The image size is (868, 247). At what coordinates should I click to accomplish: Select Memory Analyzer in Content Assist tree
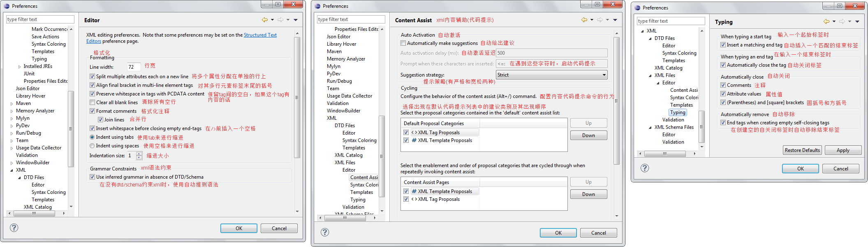click(x=346, y=59)
